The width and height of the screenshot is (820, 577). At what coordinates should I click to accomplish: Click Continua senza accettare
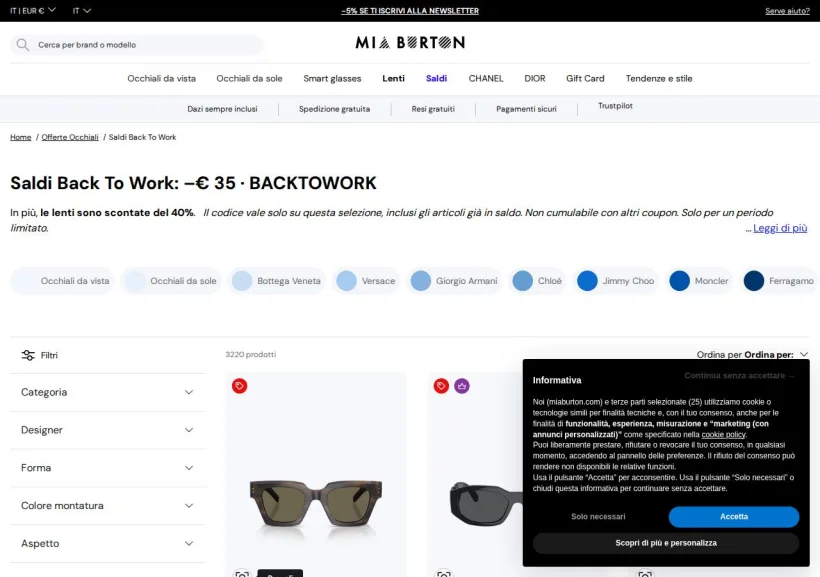click(739, 376)
